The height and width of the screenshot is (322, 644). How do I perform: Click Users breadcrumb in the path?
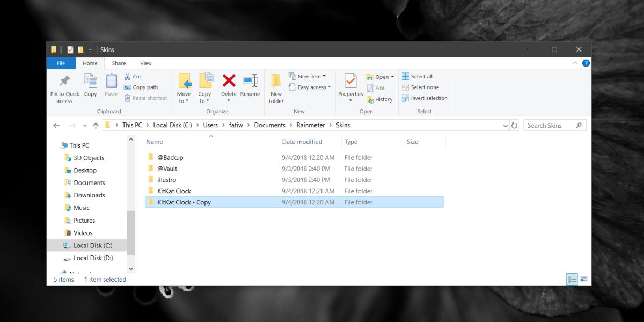[210, 125]
